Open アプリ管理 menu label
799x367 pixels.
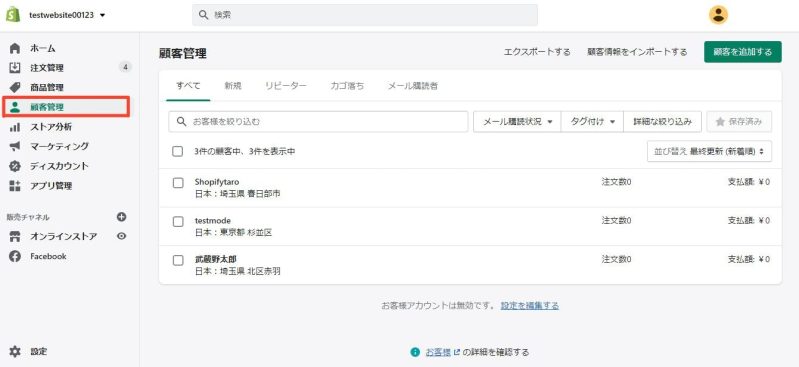[51, 186]
